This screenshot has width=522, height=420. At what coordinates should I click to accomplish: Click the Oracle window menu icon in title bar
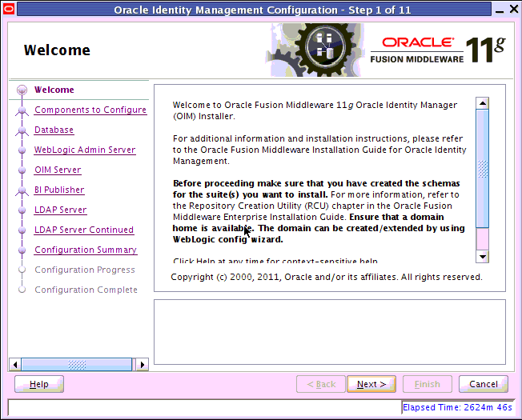tap(9, 10)
